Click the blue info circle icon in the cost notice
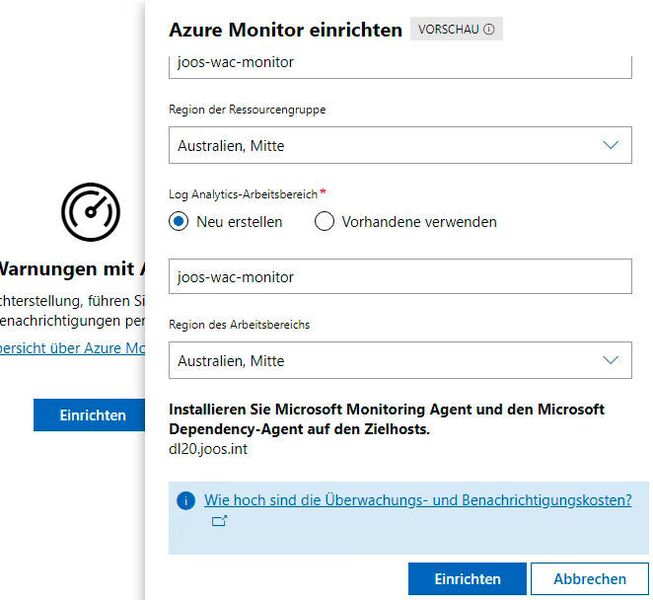The image size is (653, 600). [x=186, y=500]
